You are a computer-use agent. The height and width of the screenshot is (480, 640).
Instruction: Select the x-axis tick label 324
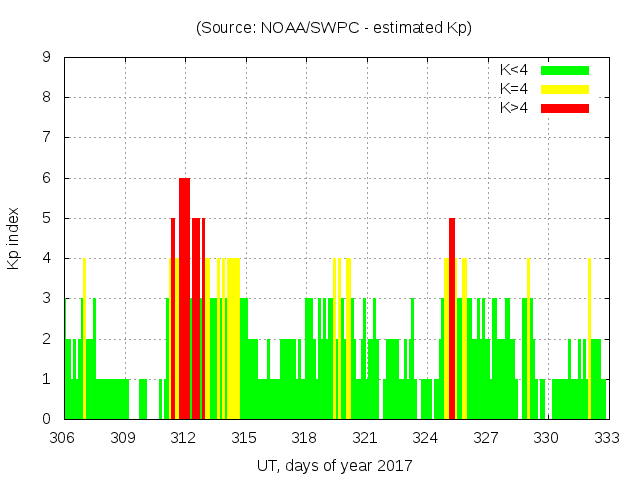[x=426, y=437]
